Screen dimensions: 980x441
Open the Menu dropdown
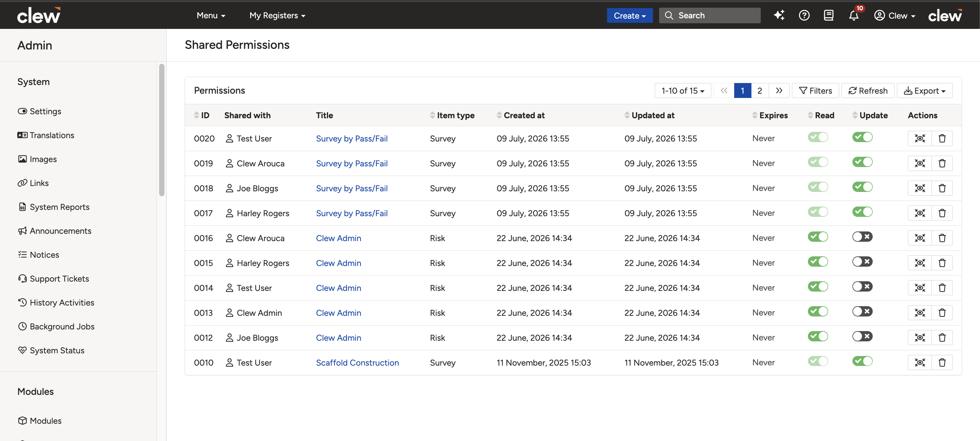tap(211, 16)
